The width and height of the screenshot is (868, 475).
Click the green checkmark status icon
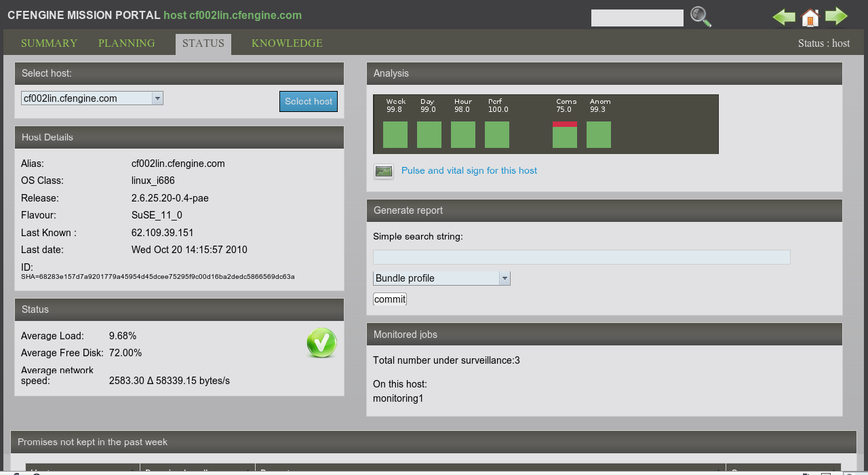(x=321, y=343)
